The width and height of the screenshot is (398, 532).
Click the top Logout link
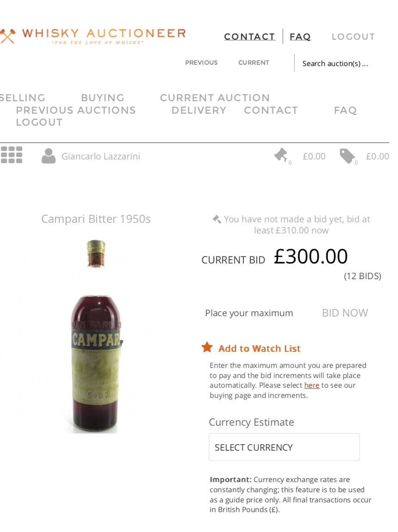tap(353, 37)
